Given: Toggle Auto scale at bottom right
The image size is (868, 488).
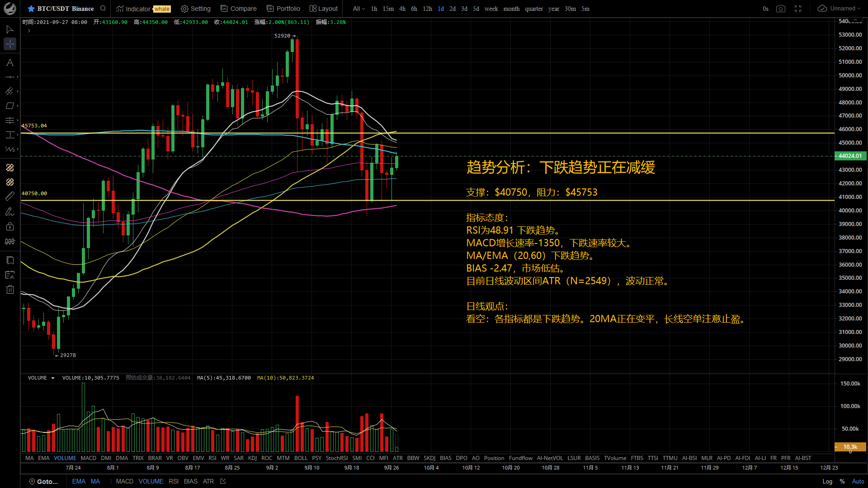Looking at the screenshot, I should coord(858,481).
